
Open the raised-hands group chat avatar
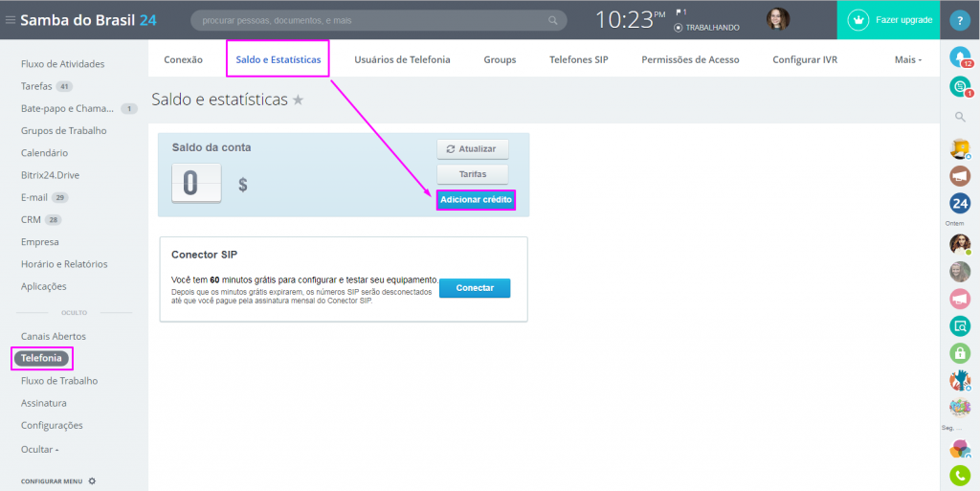(x=960, y=380)
